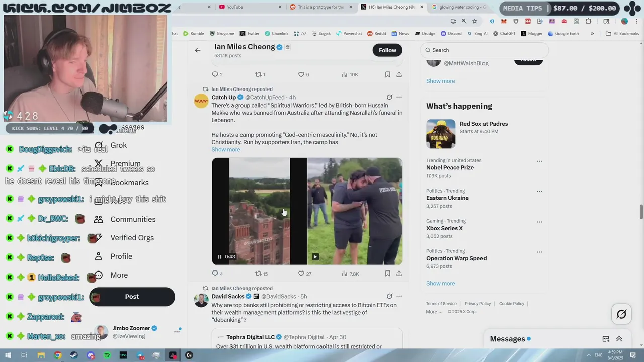Bookmark the Catch Up post
Image resolution: width=644 pixels, height=362 pixels.
(x=387, y=274)
